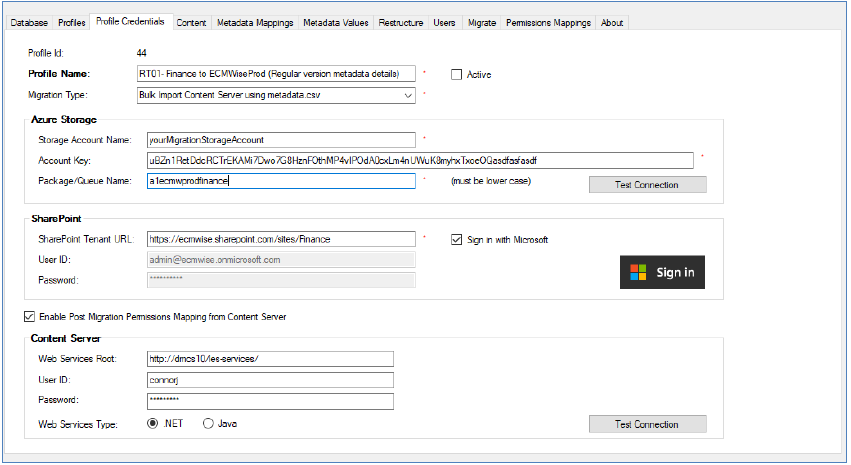Image resolution: width=851 pixels, height=465 pixels.
Task: Open the Metadata Mappings tab
Action: pyautogui.click(x=256, y=22)
